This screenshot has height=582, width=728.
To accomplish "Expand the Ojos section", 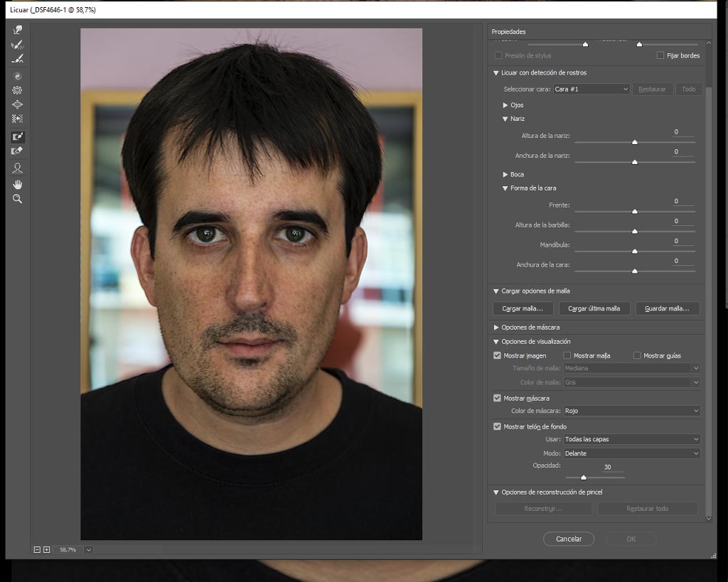I will (505, 105).
